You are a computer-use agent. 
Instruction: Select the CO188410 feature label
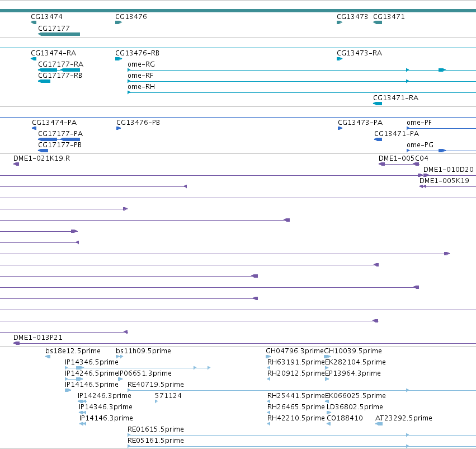(x=345, y=419)
